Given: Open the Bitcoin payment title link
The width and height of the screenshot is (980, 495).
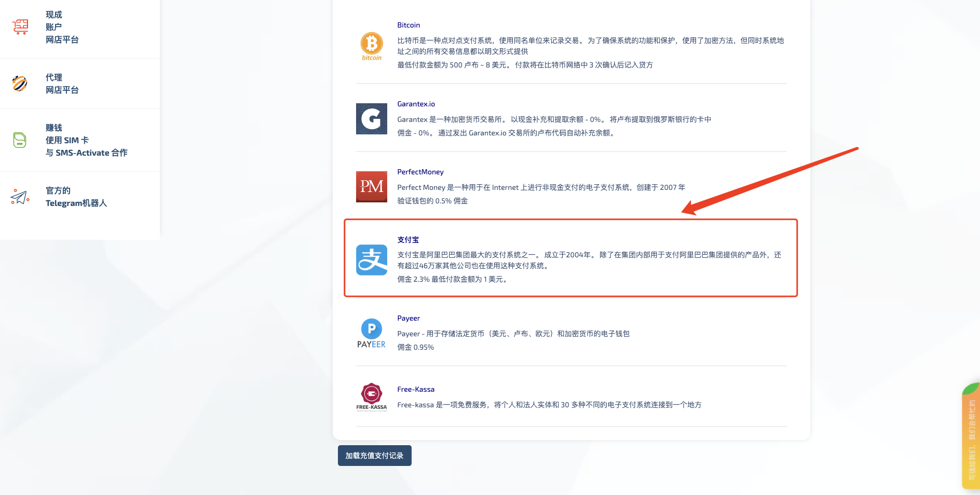Looking at the screenshot, I should coord(409,25).
